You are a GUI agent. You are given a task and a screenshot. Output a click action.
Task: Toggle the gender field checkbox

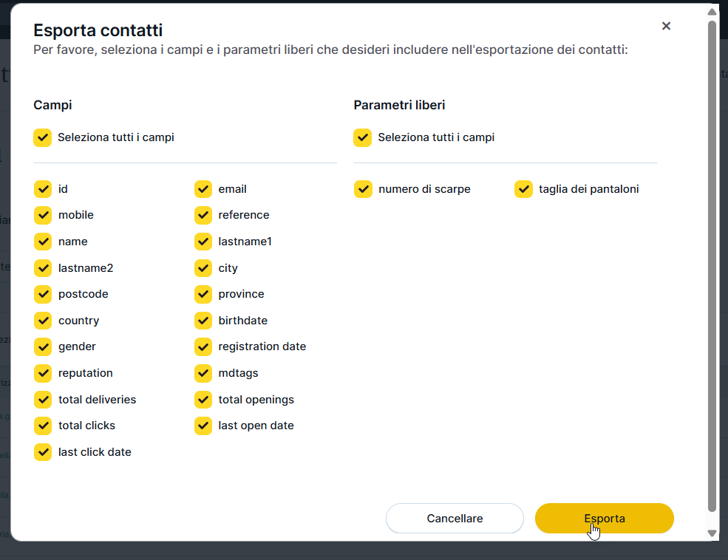coord(43,346)
